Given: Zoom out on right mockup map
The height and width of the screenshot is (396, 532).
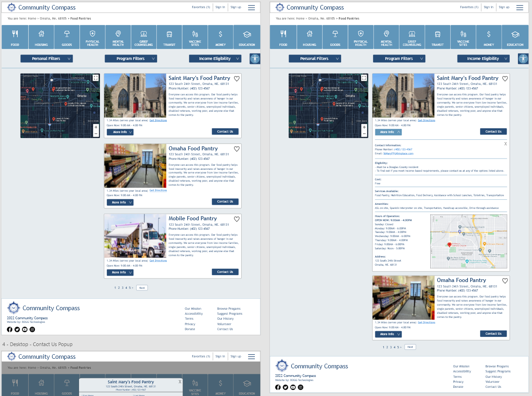Looking at the screenshot, I should coord(364,134).
